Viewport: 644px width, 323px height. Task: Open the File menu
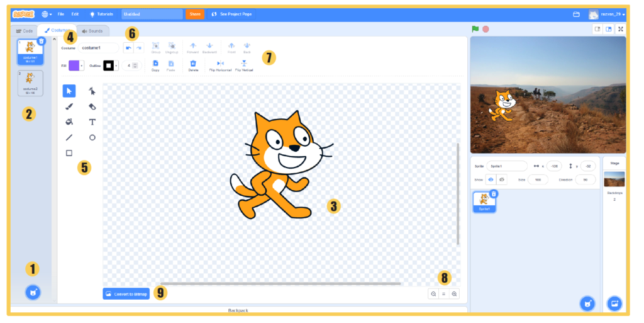61,13
